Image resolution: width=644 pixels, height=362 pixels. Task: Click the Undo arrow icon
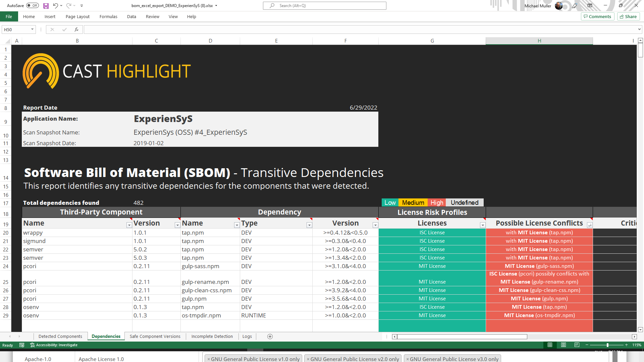tap(55, 6)
